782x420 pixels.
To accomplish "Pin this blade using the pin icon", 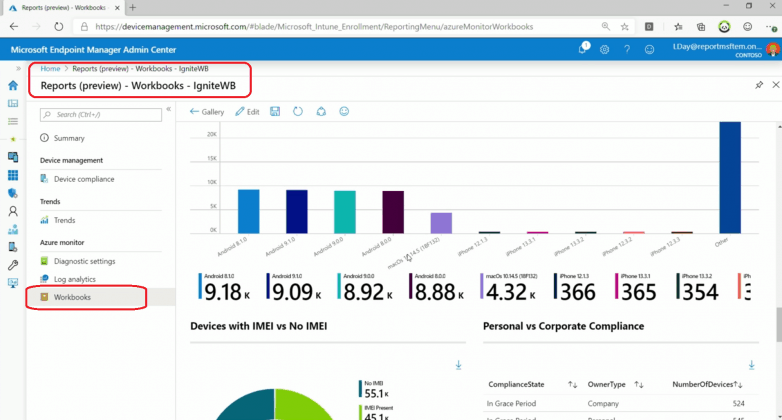I will tap(759, 86).
